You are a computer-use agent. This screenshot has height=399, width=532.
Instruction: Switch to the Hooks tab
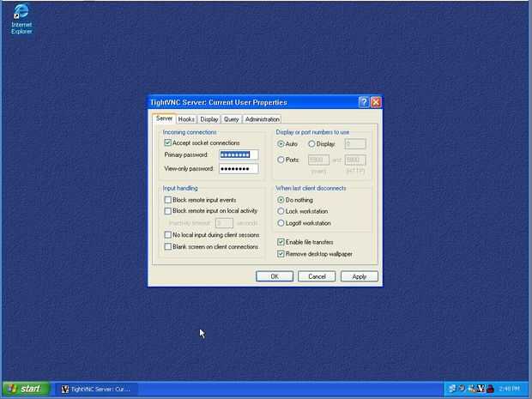[186, 119]
